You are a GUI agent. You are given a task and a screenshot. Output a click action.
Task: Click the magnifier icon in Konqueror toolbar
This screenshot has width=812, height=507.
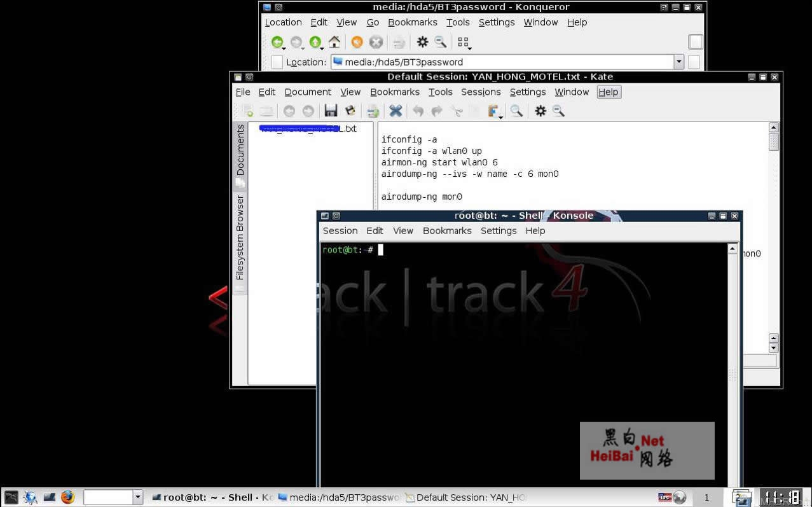coord(441,42)
